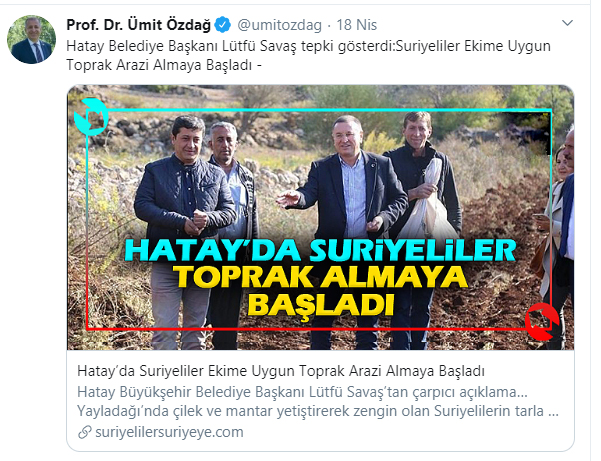Click the tweet's second line Toprak Arazi Almaya Başladı
The image size is (601, 461).
pos(164,65)
